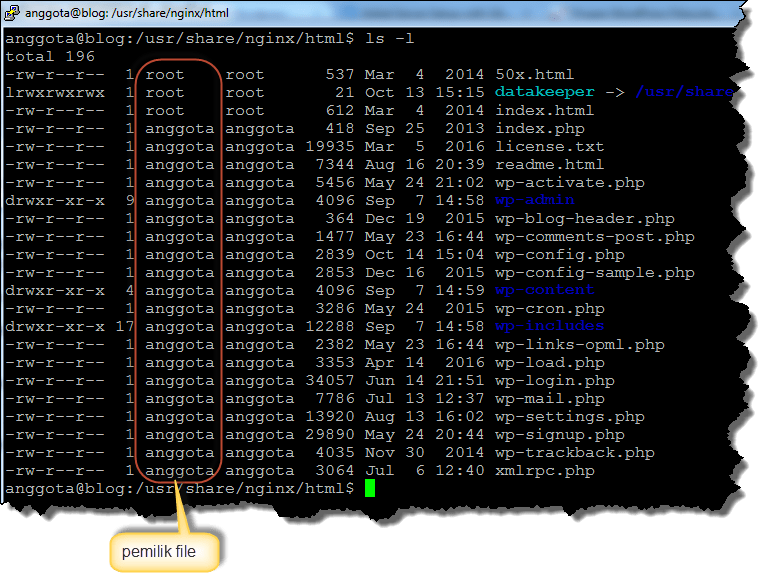Click the window title 'anggota@blog: /usr/share/nginx/html'
The width and height of the screenshot is (773, 581).
tap(127, 13)
